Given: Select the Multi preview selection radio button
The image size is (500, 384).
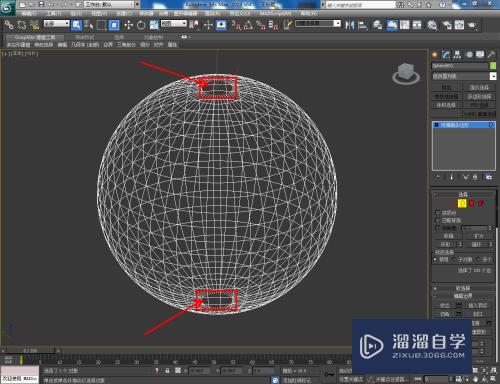Looking at the screenshot, I should (478, 259).
